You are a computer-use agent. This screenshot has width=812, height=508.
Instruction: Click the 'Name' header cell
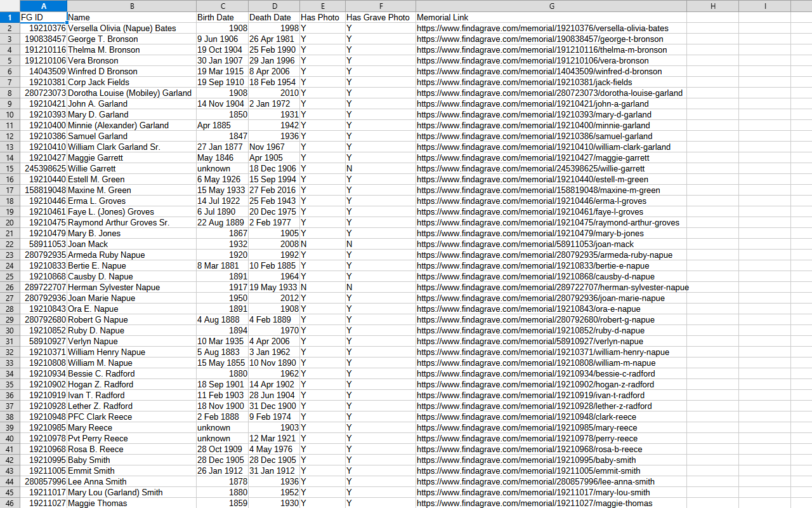pos(131,17)
